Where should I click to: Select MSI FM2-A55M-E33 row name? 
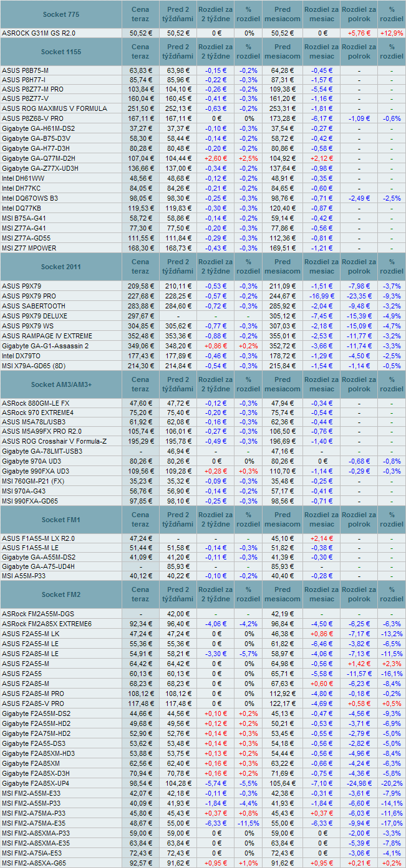pyautogui.click(x=33, y=793)
